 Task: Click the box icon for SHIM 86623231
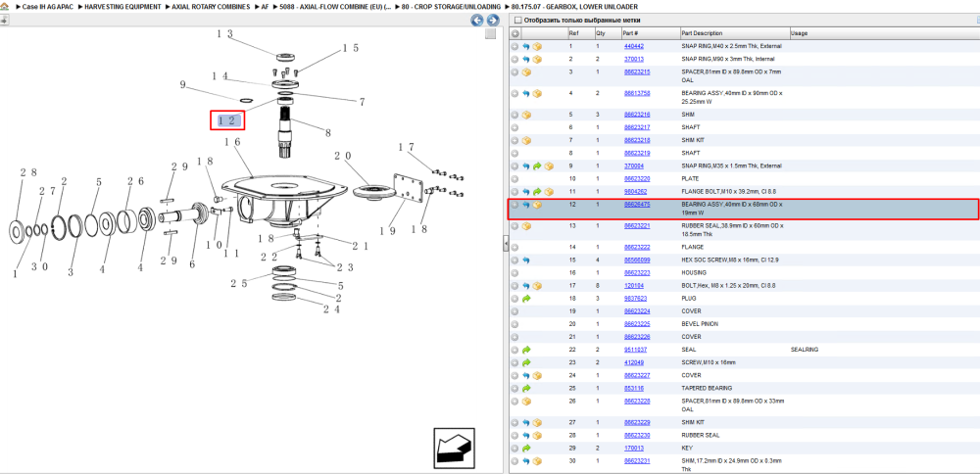(537, 461)
